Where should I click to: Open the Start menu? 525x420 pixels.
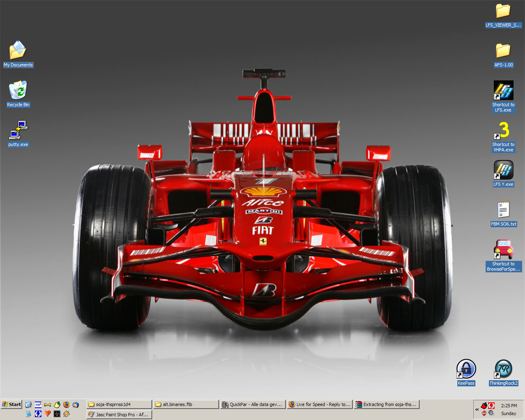(11, 404)
